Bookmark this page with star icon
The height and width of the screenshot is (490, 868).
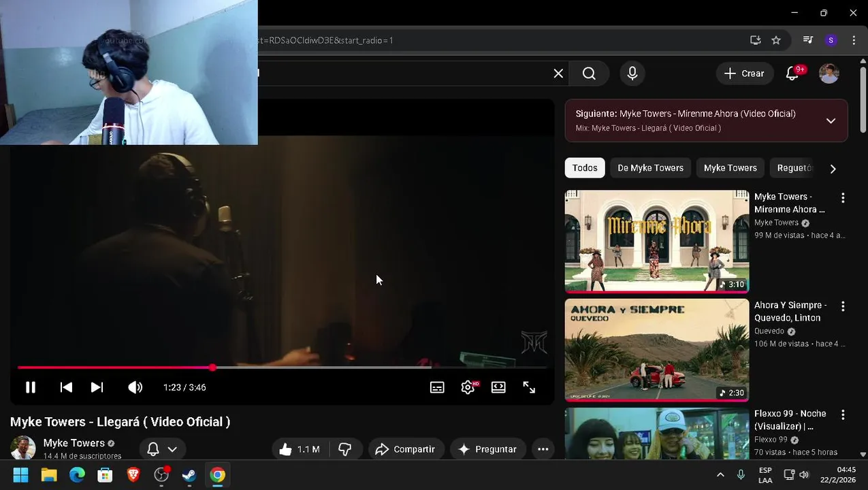pos(776,40)
